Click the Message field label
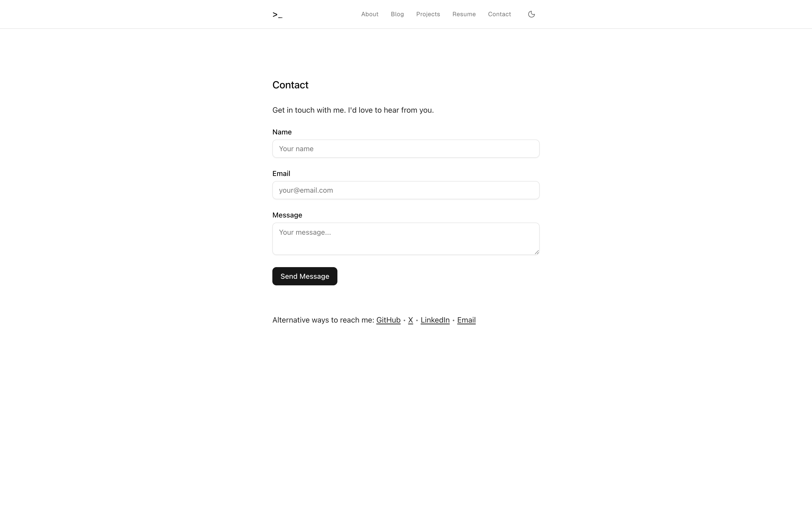 (x=287, y=215)
